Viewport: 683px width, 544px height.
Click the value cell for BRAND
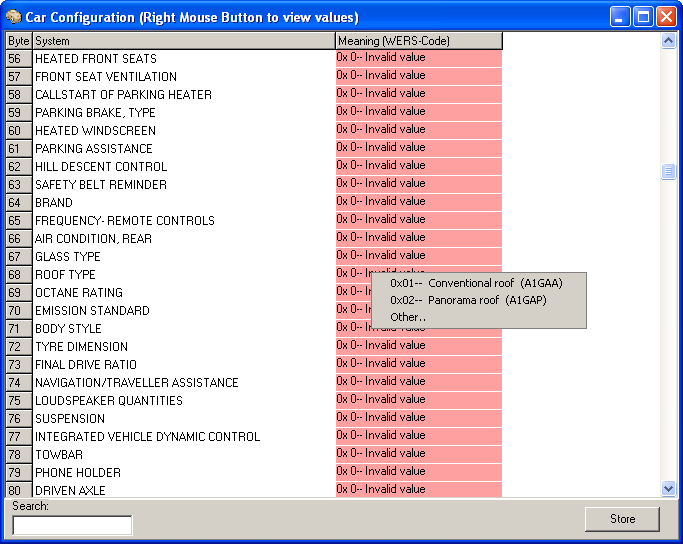pyautogui.click(x=418, y=202)
